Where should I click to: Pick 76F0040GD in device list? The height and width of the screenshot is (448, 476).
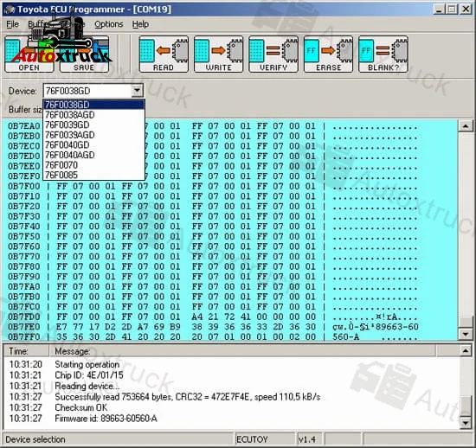click(93, 145)
